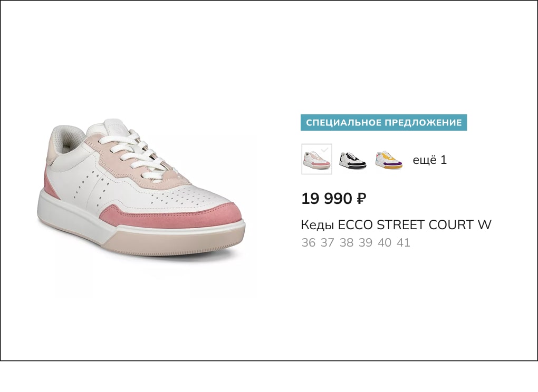Choose the yellow and purple sneaker color variant
538x392 pixels.
388,160
